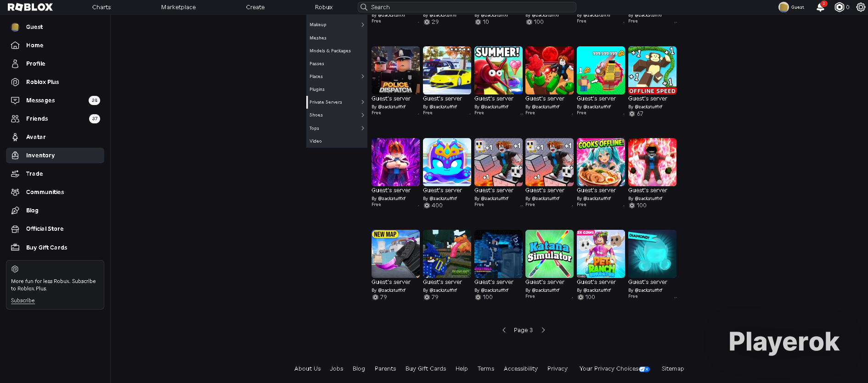Open the Police Dispatch server thumbnail

395,70
